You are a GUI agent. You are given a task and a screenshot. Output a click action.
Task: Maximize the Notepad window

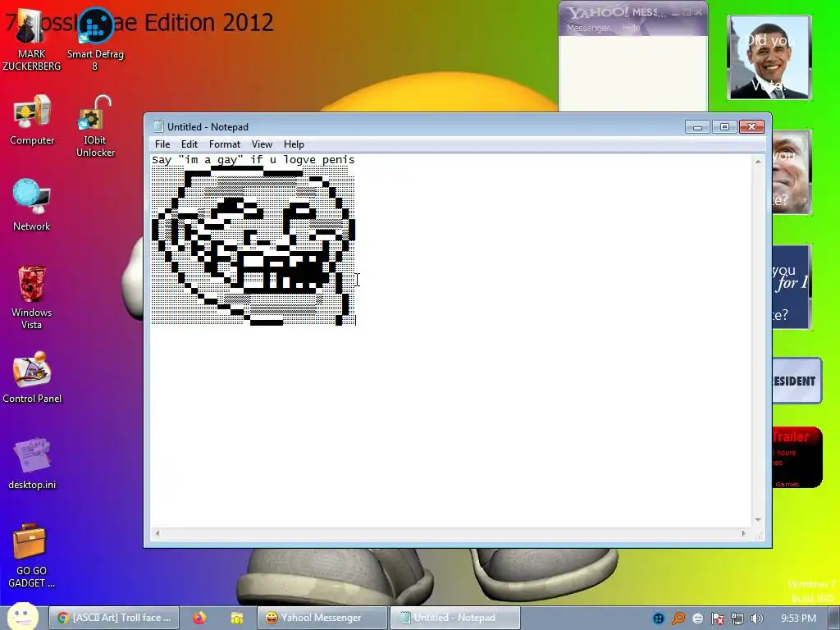(x=724, y=127)
